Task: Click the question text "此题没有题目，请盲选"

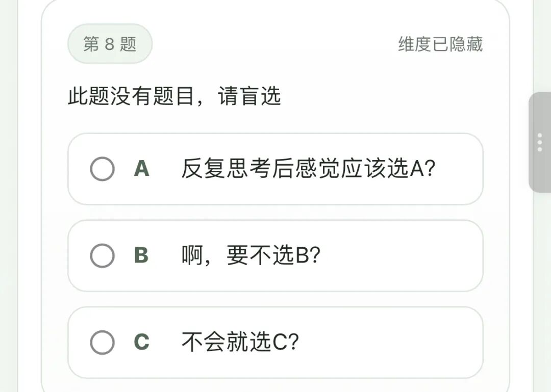Action: [174, 96]
